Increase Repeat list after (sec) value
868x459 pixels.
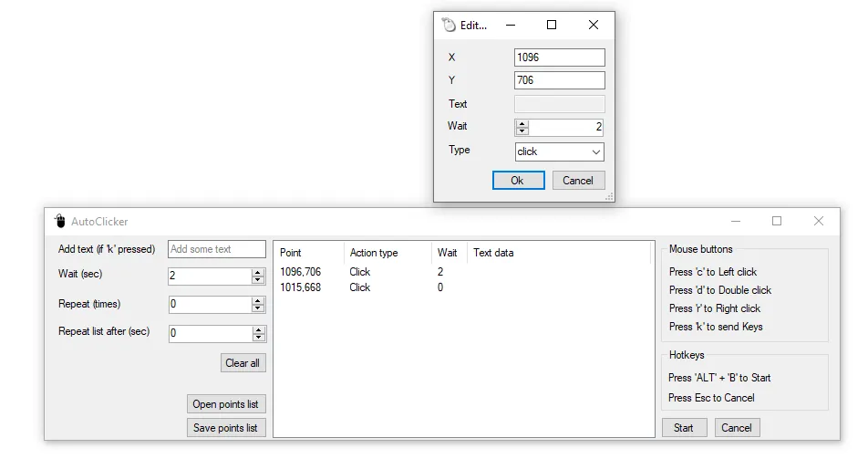coord(259,329)
